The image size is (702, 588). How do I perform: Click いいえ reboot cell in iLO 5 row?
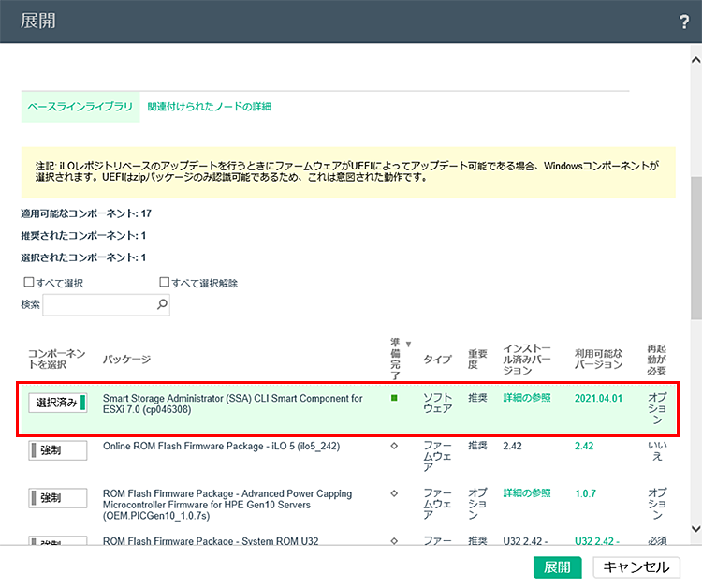pyautogui.click(x=657, y=451)
